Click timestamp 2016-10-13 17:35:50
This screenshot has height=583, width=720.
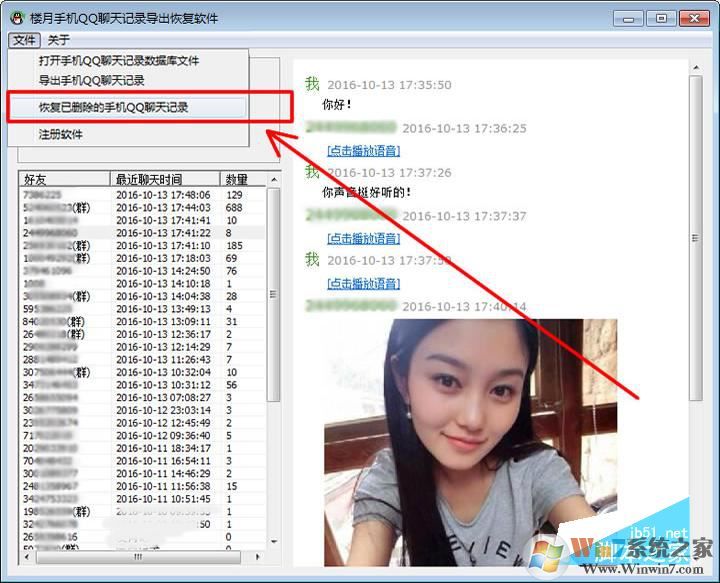click(x=389, y=85)
